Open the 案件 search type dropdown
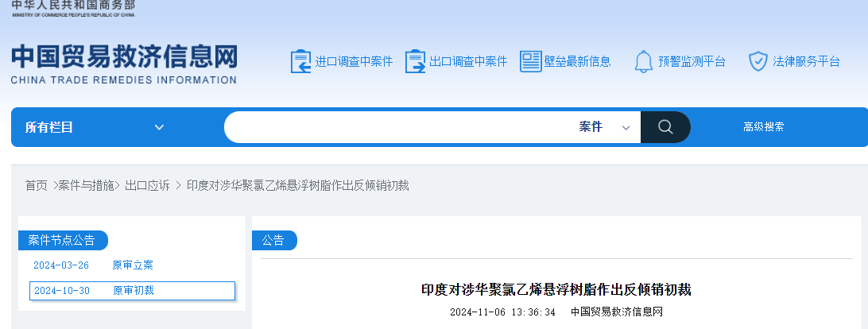Screen dimensions: 868x329 604,127
